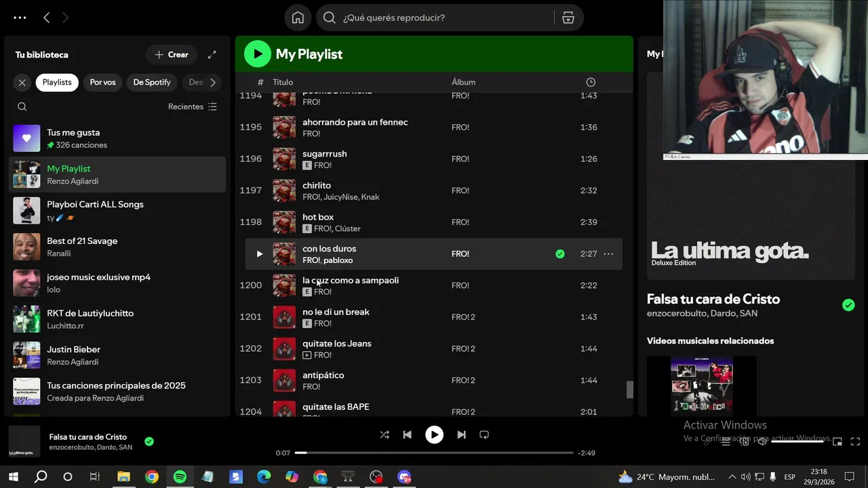Toggle saved checkmark beside Falsa tu cara de Cristo panel title
The image size is (868, 488).
click(x=848, y=305)
